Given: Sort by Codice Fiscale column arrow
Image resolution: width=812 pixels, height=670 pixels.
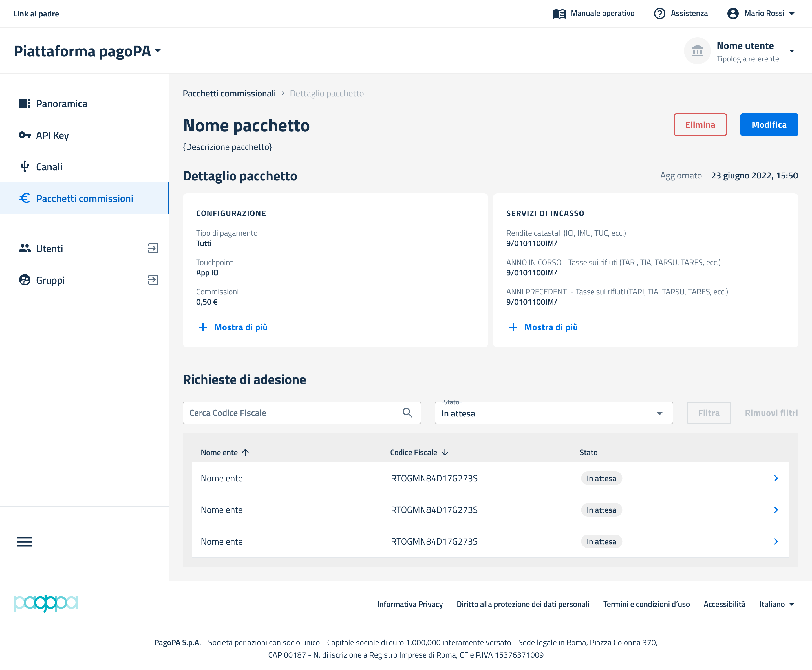Looking at the screenshot, I should coord(445,452).
